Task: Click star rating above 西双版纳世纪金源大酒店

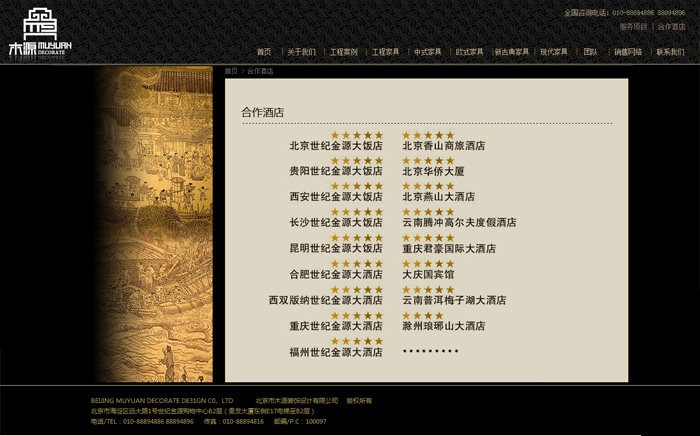Action: click(357, 290)
